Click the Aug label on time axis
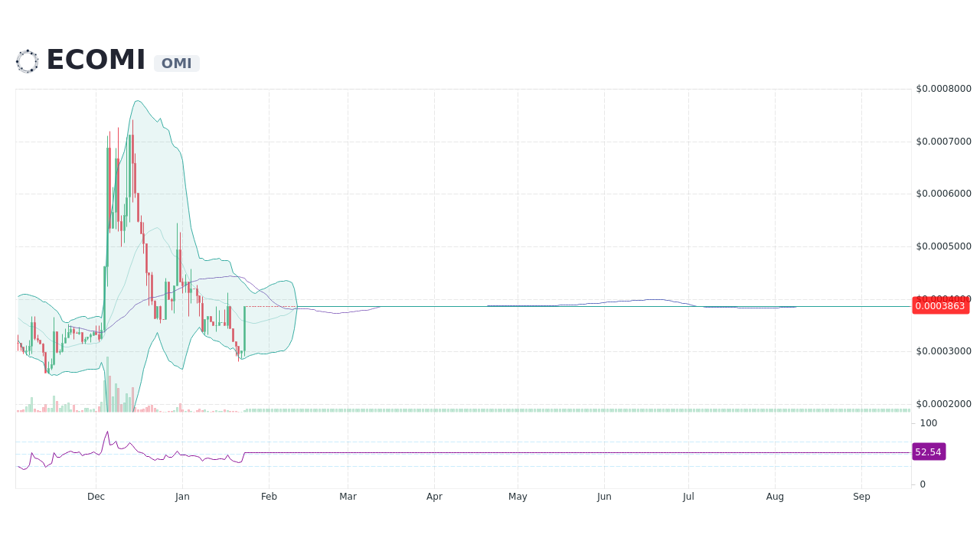The image size is (980, 551). coord(775,497)
